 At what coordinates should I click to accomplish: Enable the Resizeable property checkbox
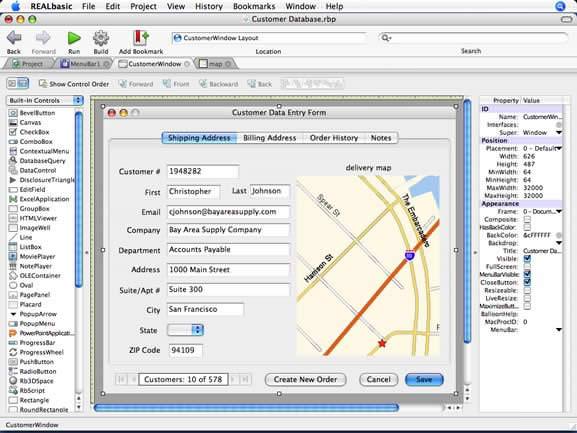click(x=527, y=290)
